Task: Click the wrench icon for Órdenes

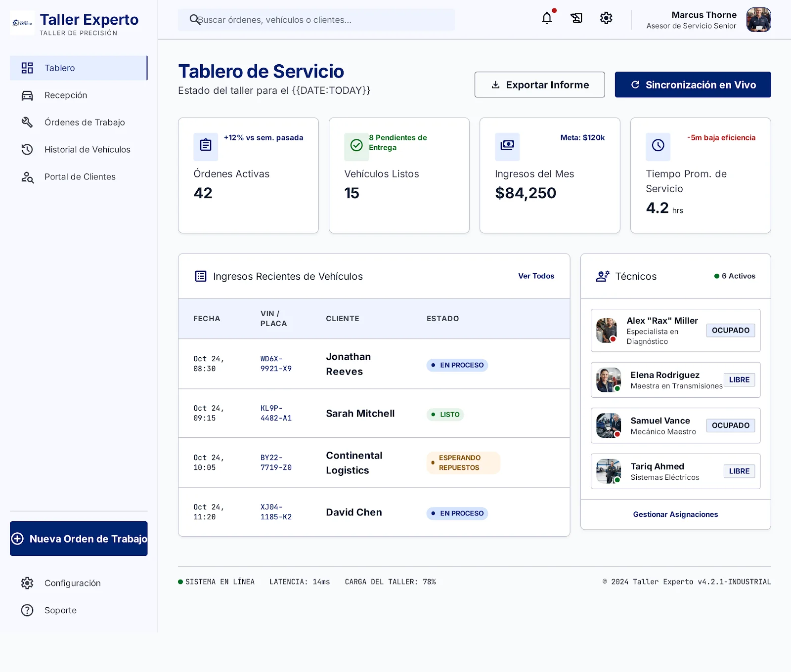Action: click(x=27, y=123)
